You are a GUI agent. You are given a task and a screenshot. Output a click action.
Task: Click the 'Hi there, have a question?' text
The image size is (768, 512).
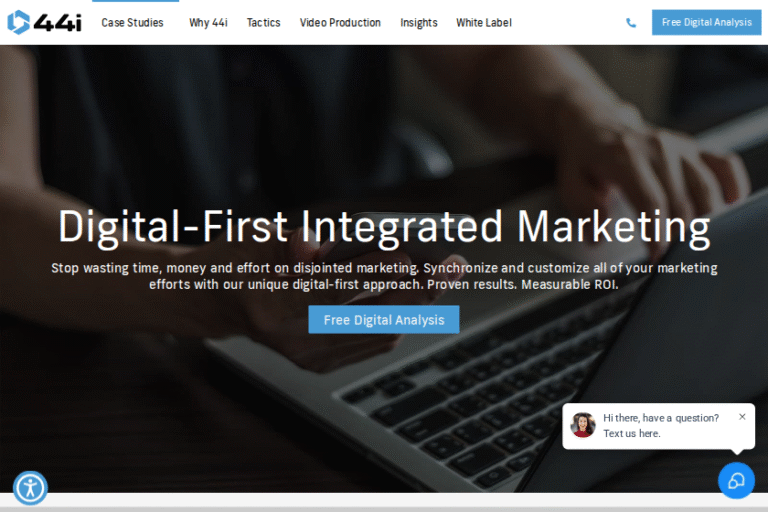661,418
